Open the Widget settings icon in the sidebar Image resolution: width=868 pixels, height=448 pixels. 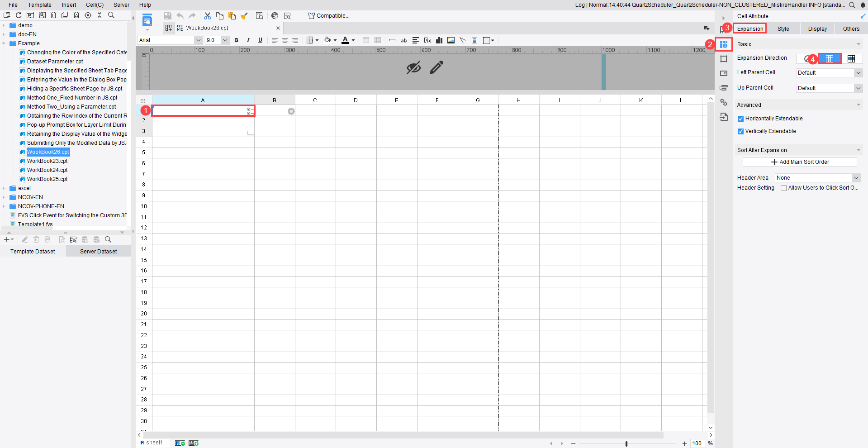(x=724, y=73)
